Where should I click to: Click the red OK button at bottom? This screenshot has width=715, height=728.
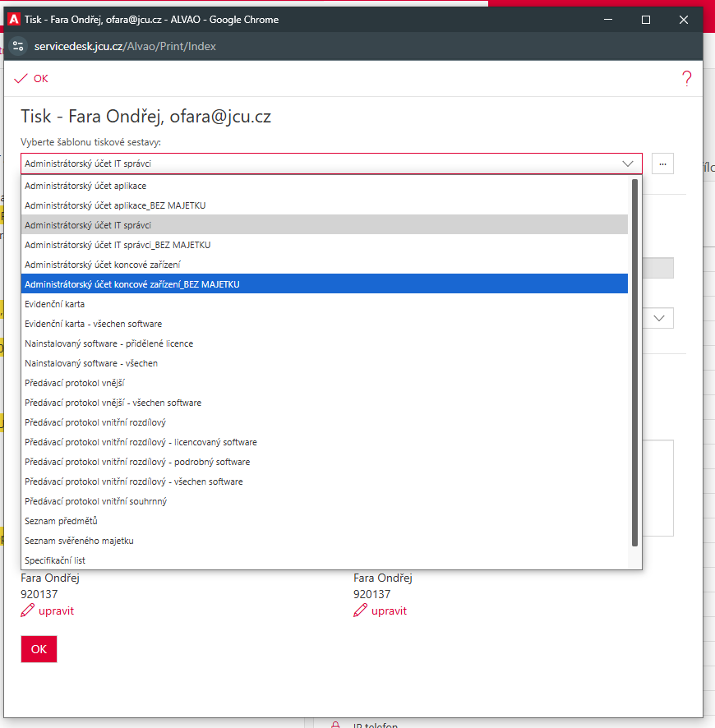(39, 649)
